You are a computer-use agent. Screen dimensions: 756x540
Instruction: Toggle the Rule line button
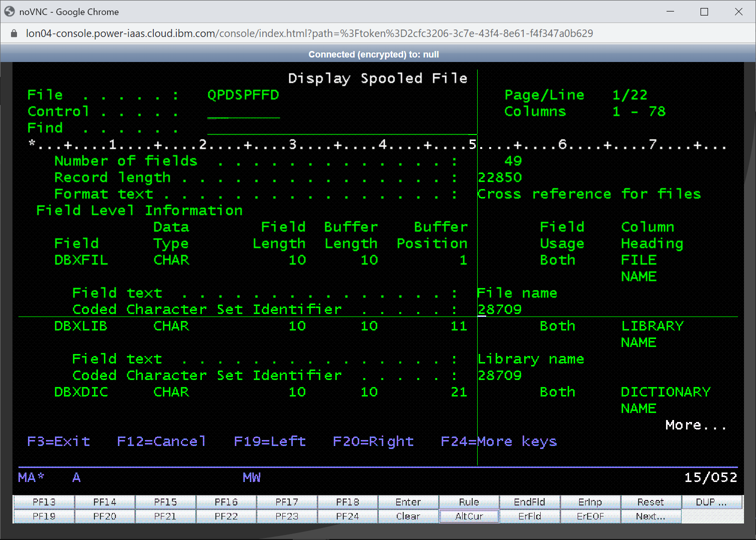tap(469, 502)
